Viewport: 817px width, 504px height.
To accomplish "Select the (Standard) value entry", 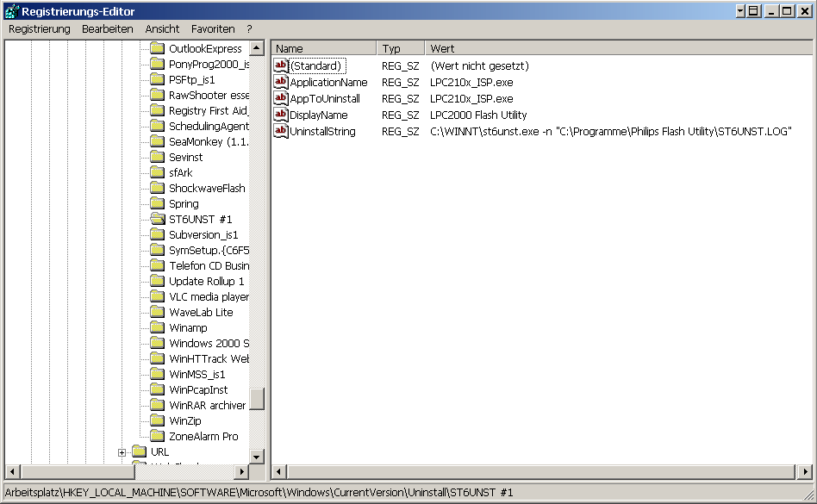I will tap(316, 65).
